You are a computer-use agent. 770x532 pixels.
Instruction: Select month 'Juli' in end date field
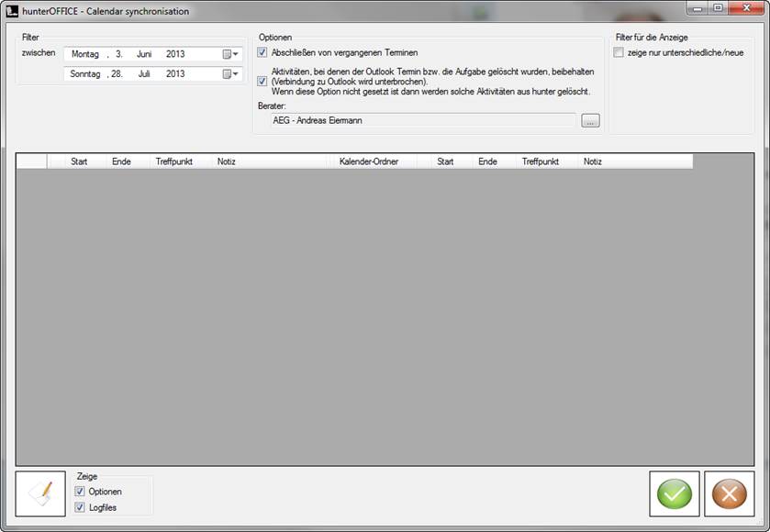(144, 74)
